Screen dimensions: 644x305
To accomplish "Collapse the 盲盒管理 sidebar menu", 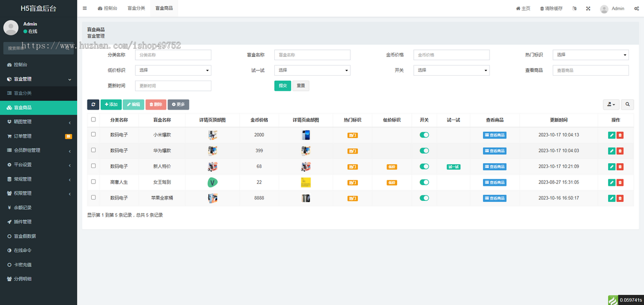I will click(x=39, y=79).
